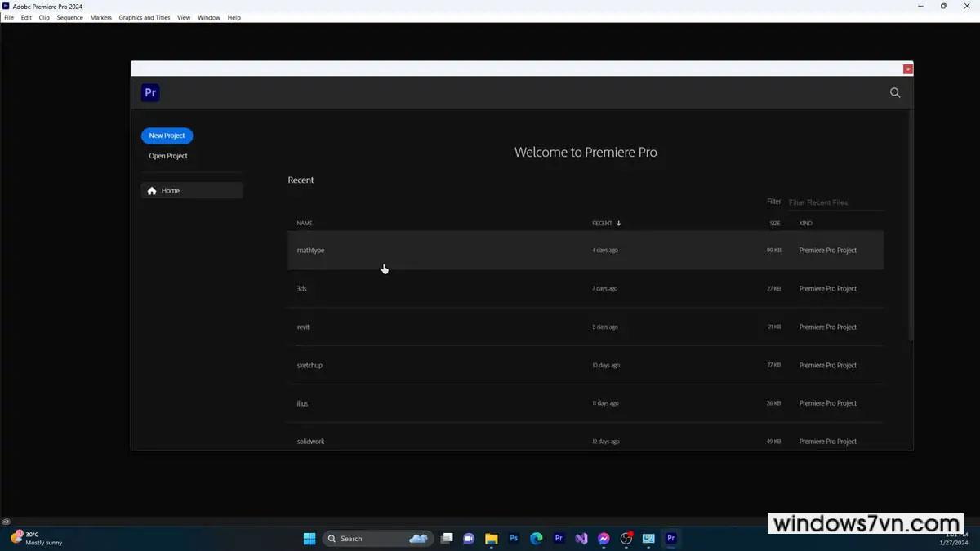Open Messenger from the taskbar
The width and height of the screenshot is (980, 551).
(x=604, y=539)
